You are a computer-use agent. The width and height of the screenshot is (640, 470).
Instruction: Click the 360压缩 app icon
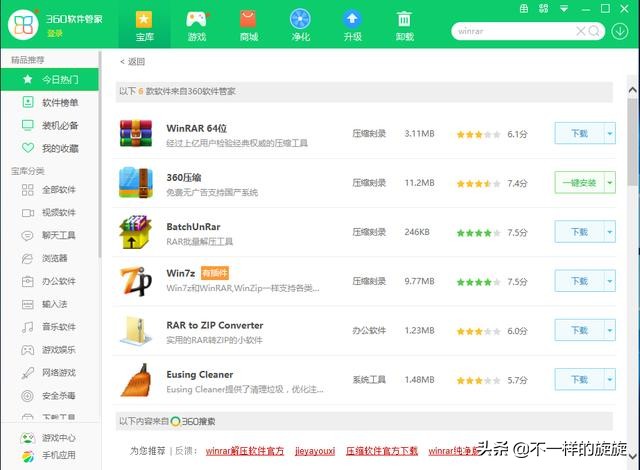click(136, 182)
